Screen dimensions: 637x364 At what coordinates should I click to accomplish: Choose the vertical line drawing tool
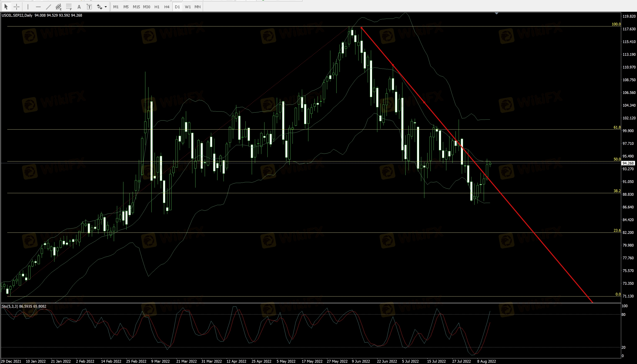click(x=28, y=7)
